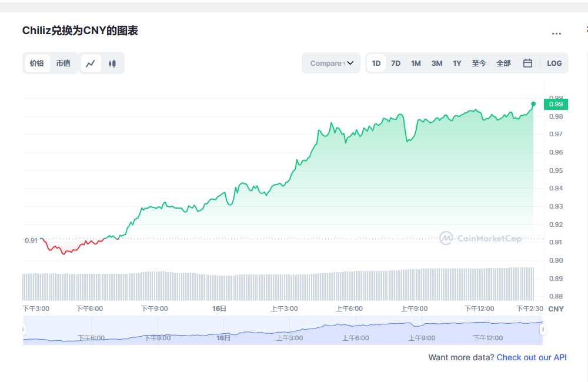The height and width of the screenshot is (382, 588).
Task: Toggle the LOG scale
Action: (554, 63)
